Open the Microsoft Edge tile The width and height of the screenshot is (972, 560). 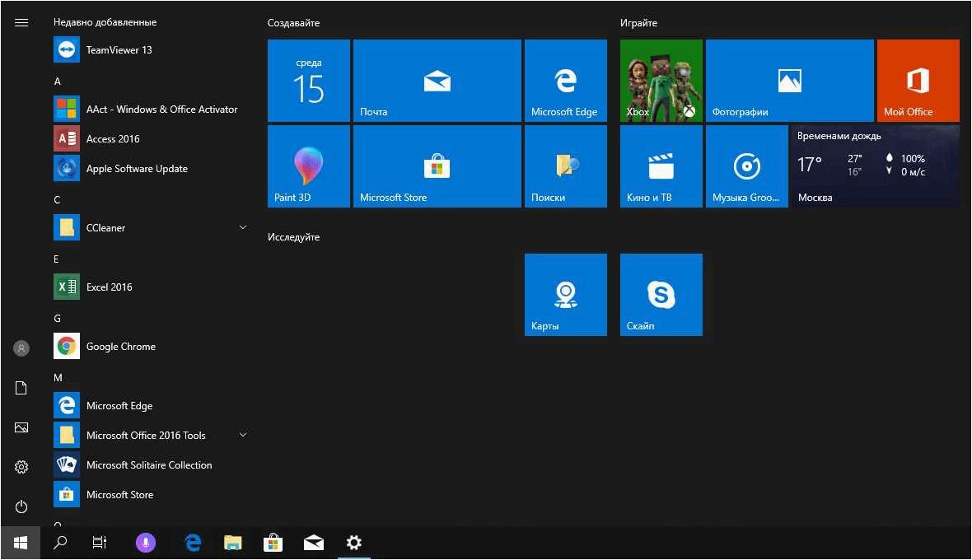[x=565, y=81]
